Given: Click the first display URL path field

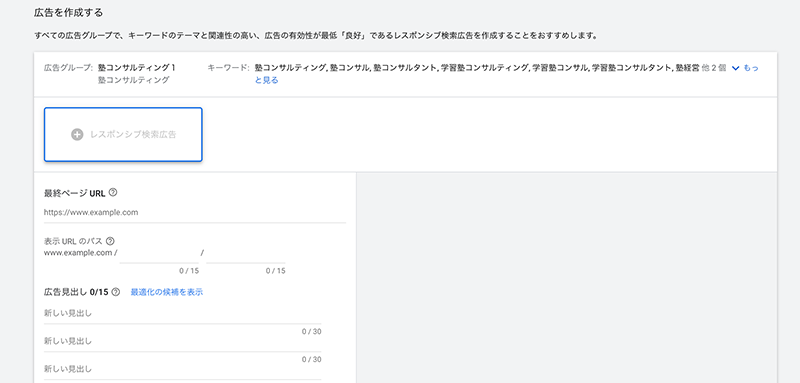Looking at the screenshot, I should [159, 253].
